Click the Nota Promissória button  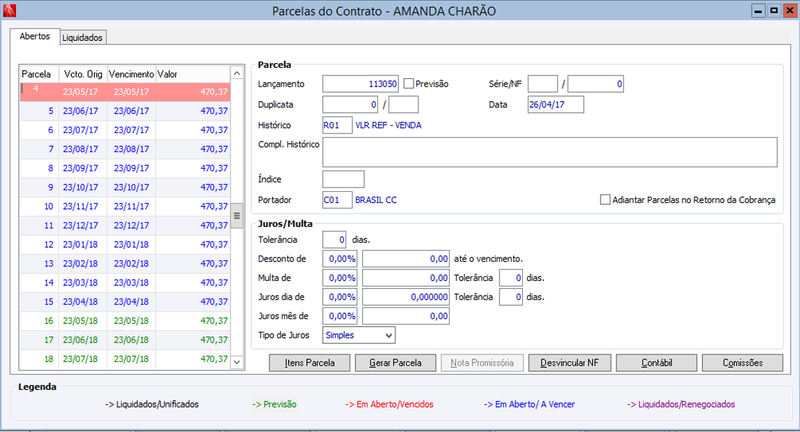click(482, 363)
